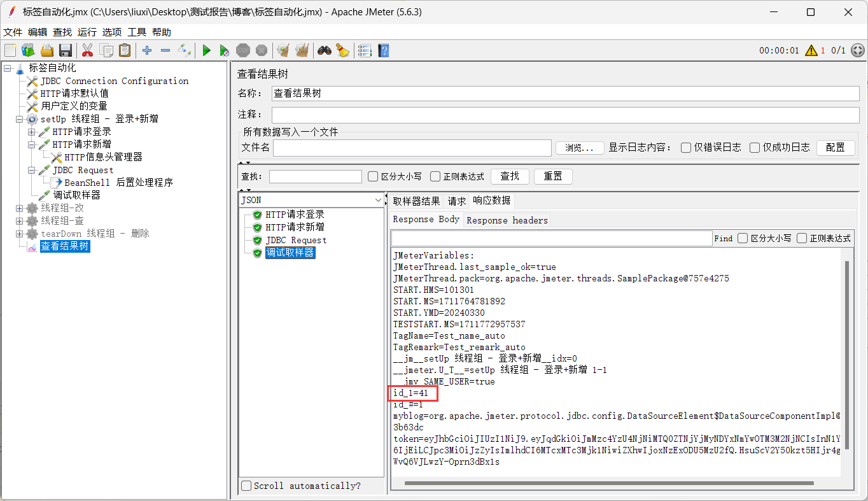
Task: Select HTTP信息头管理器 in the tree
Action: (x=103, y=157)
